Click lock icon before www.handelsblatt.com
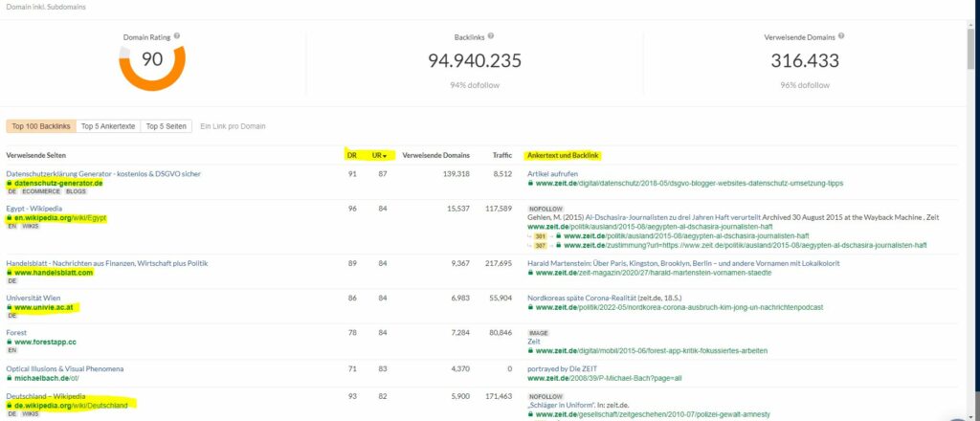 tap(10, 273)
